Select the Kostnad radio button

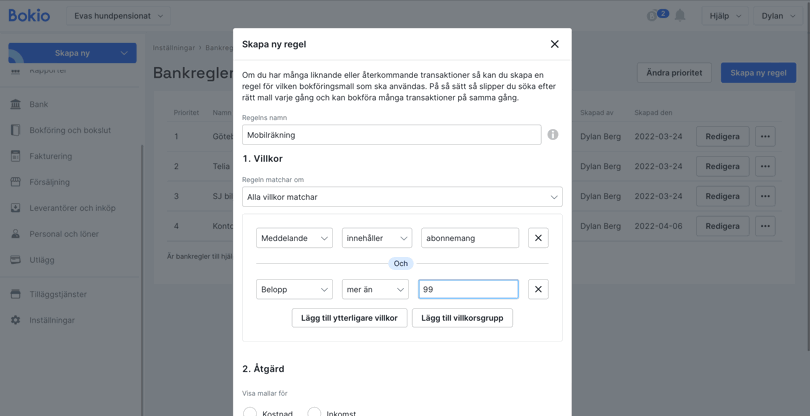point(250,412)
